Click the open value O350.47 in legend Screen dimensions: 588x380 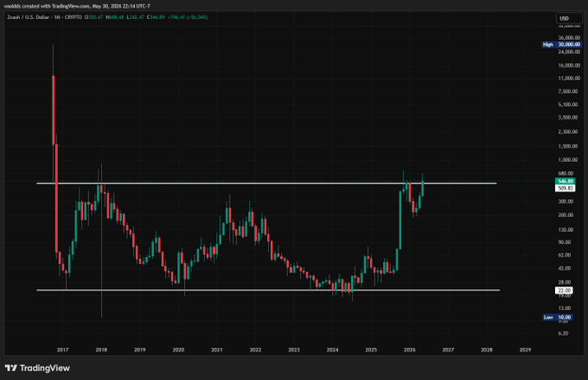pos(94,17)
